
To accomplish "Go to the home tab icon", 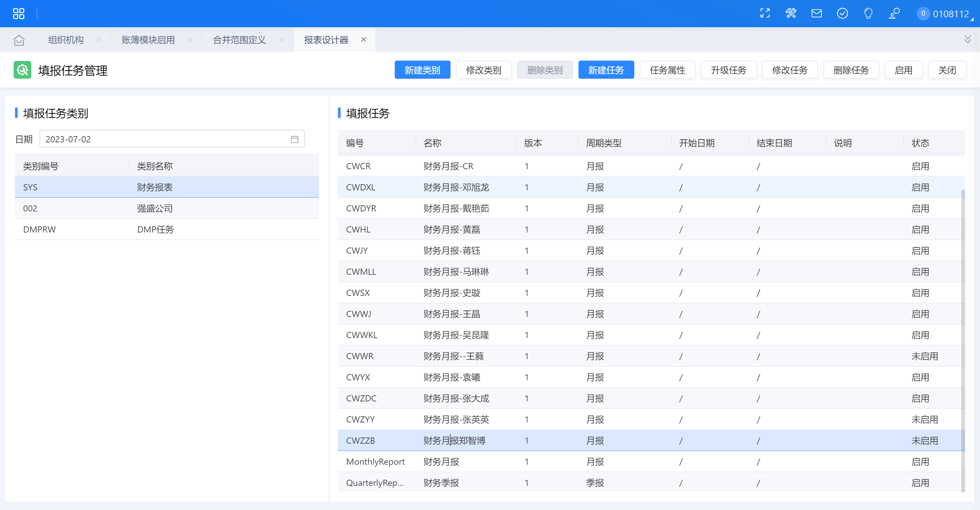I will [19, 39].
